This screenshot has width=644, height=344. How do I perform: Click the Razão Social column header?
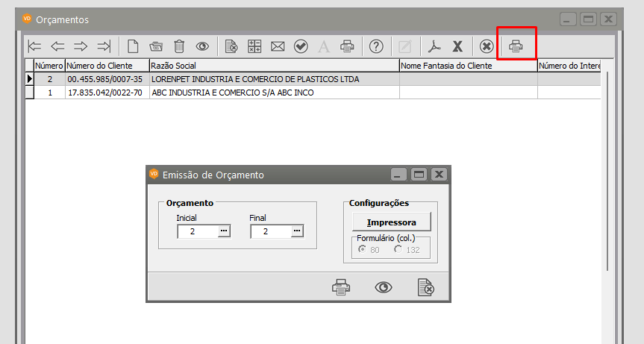click(273, 66)
